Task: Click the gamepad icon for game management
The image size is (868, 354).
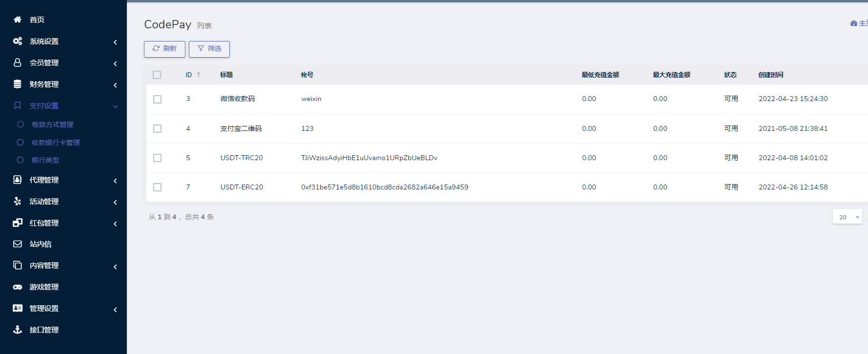Action: pos(18,287)
